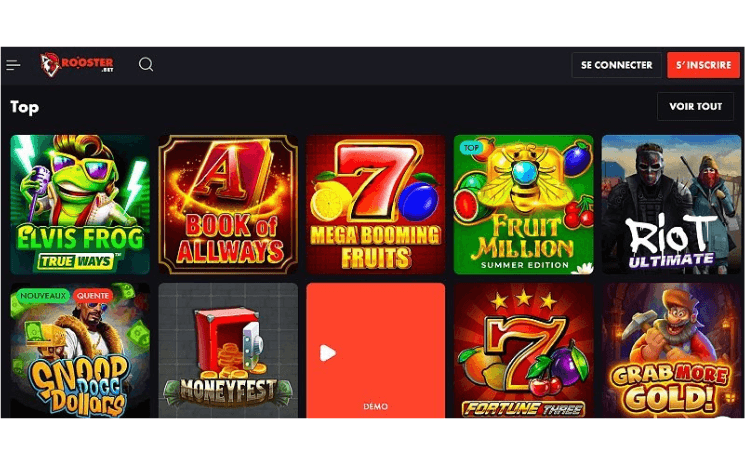Viewport: 745px width, 465px height.
Task: Open VOIR TOUT for Top games
Action: (695, 106)
